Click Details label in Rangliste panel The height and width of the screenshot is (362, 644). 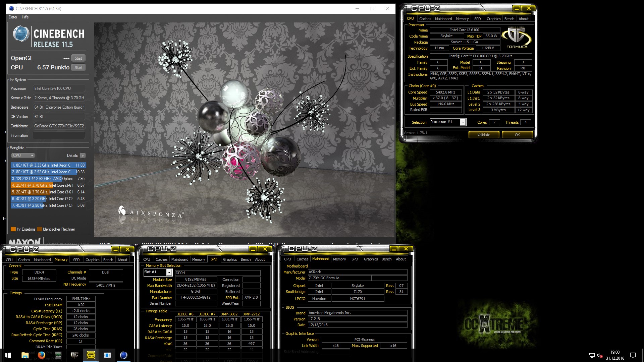point(72,156)
